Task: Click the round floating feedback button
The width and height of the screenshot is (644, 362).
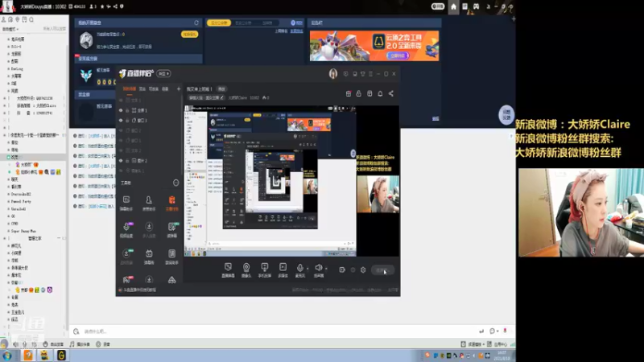Action: point(506,115)
